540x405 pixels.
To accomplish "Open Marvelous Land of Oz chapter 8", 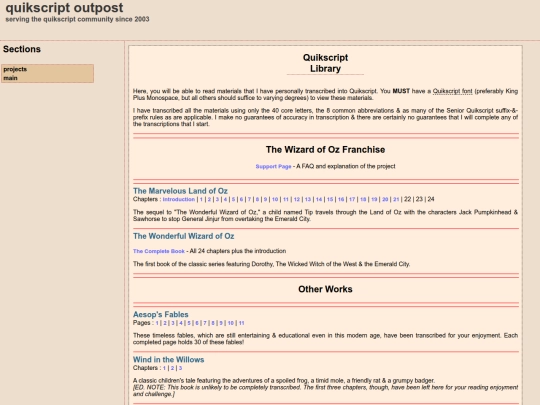I will (x=257, y=199).
